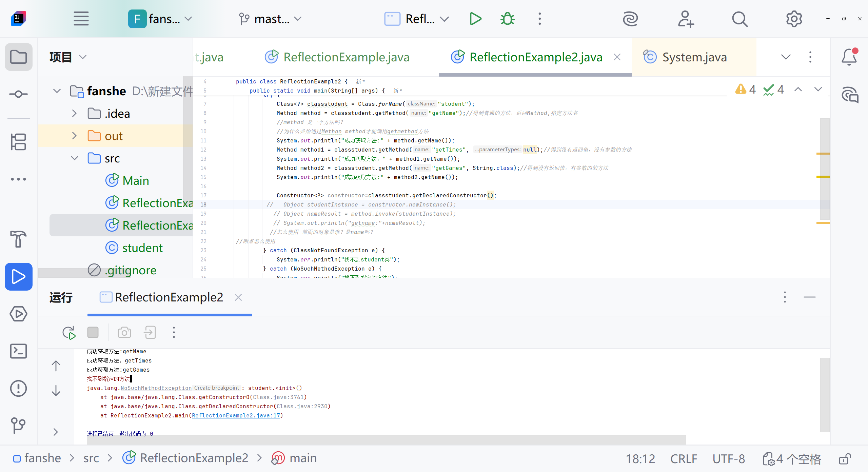Open the Commit tool window icon
This screenshot has width=868, height=472.
point(18,94)
